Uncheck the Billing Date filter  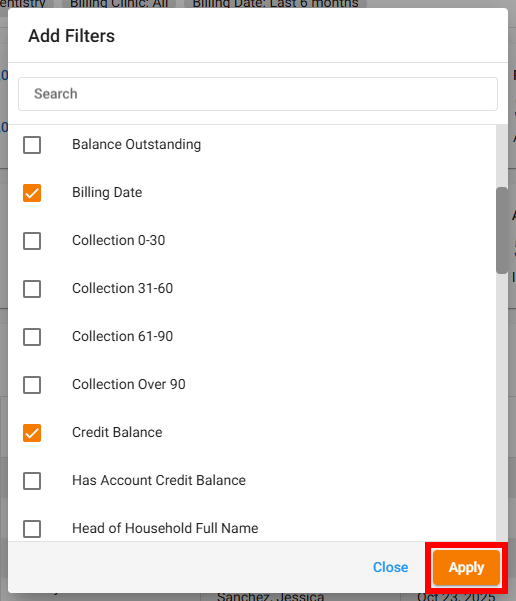[32, 193]
